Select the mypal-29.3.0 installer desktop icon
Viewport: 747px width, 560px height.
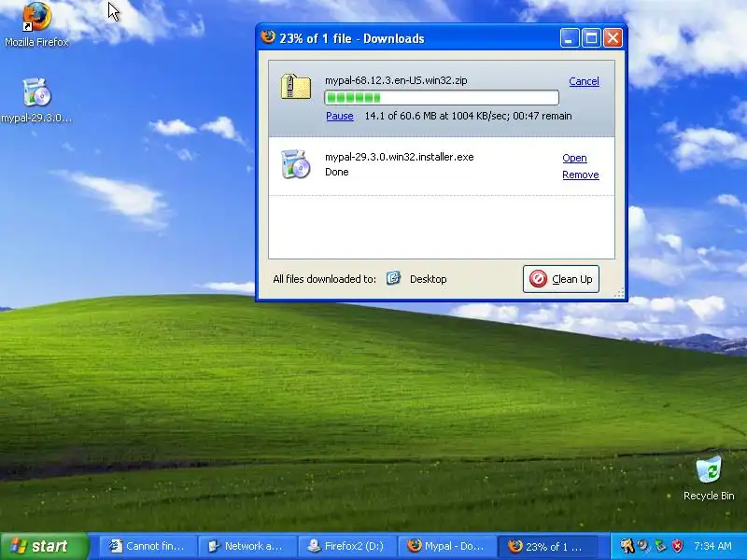coord(36,101)
